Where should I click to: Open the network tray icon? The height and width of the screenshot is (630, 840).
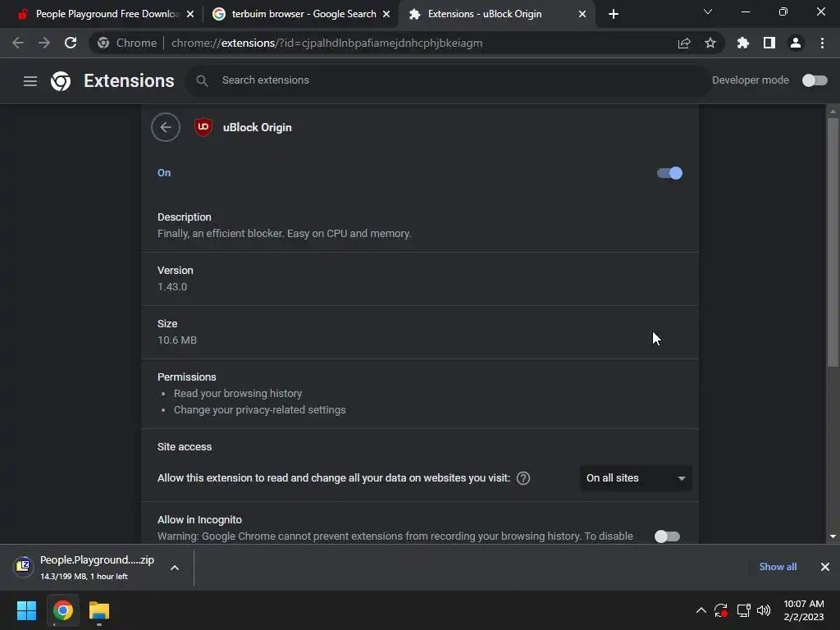point(743,610)
